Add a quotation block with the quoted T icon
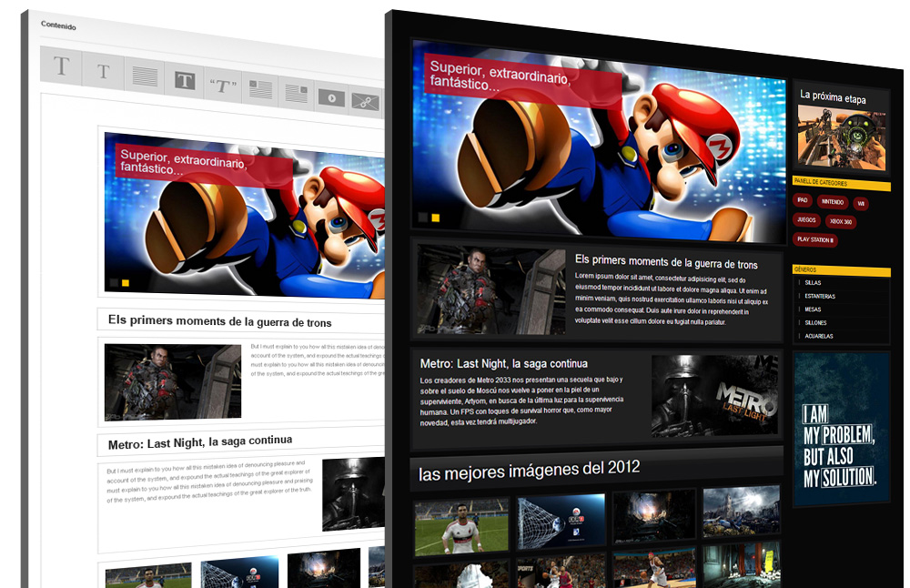Screen dimensions: 910x588 pos(223,86)
